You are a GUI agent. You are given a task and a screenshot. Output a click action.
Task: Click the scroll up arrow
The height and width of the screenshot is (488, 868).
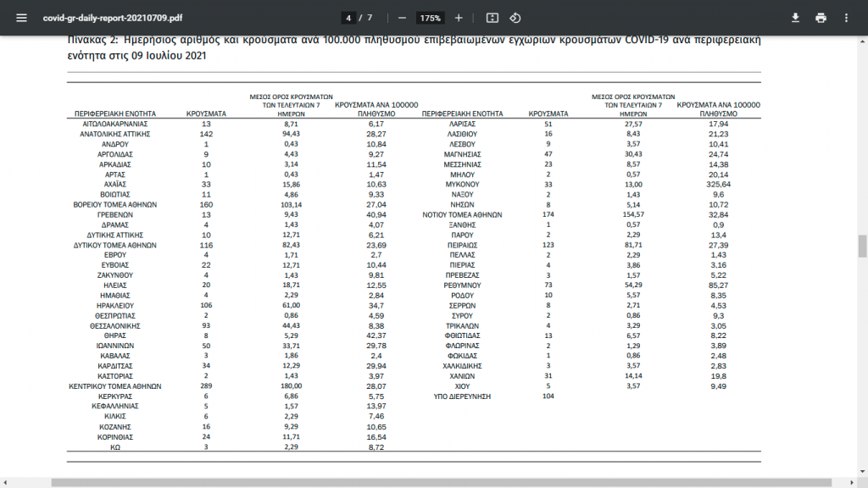pos(862,41)
